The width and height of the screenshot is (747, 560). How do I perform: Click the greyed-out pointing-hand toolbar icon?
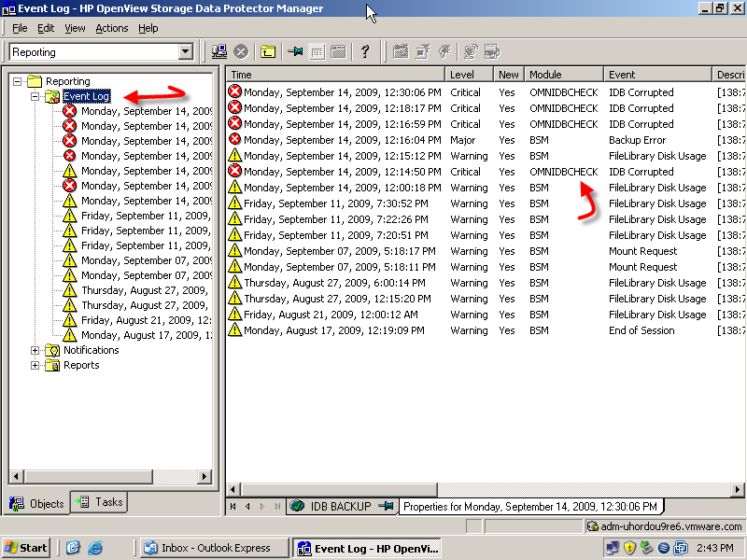[444, 51]
